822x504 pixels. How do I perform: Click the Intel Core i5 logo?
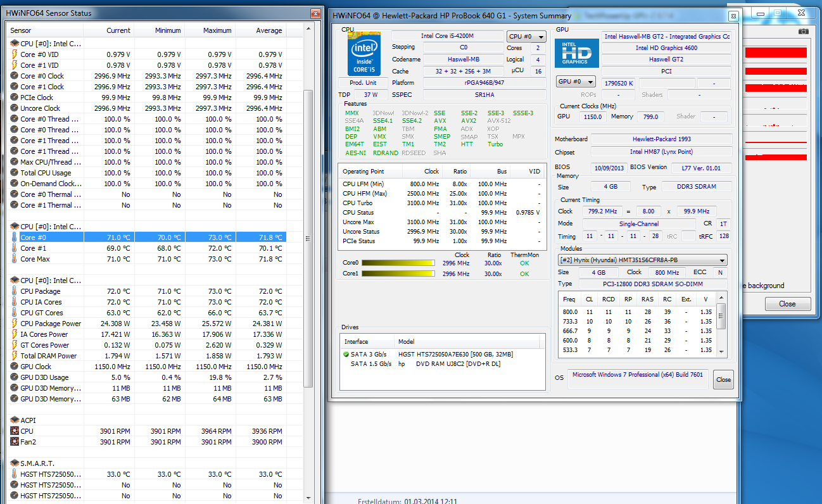364,54
